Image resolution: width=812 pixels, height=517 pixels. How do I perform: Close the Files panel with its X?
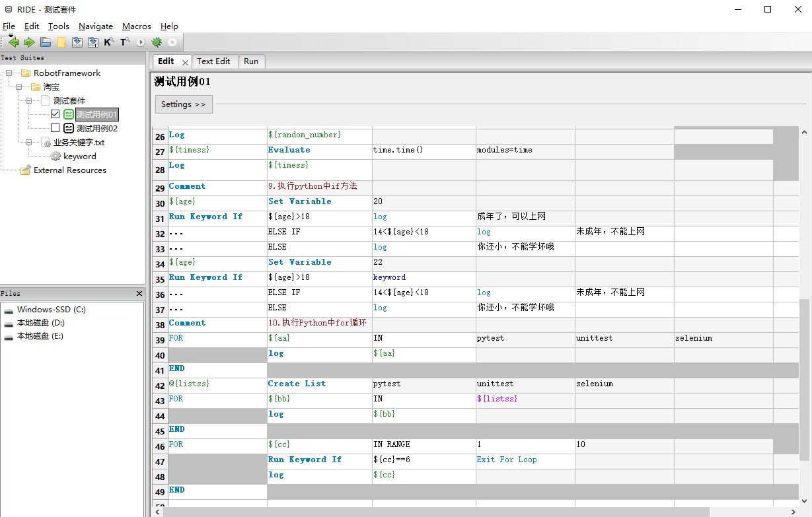coord(139,293)
